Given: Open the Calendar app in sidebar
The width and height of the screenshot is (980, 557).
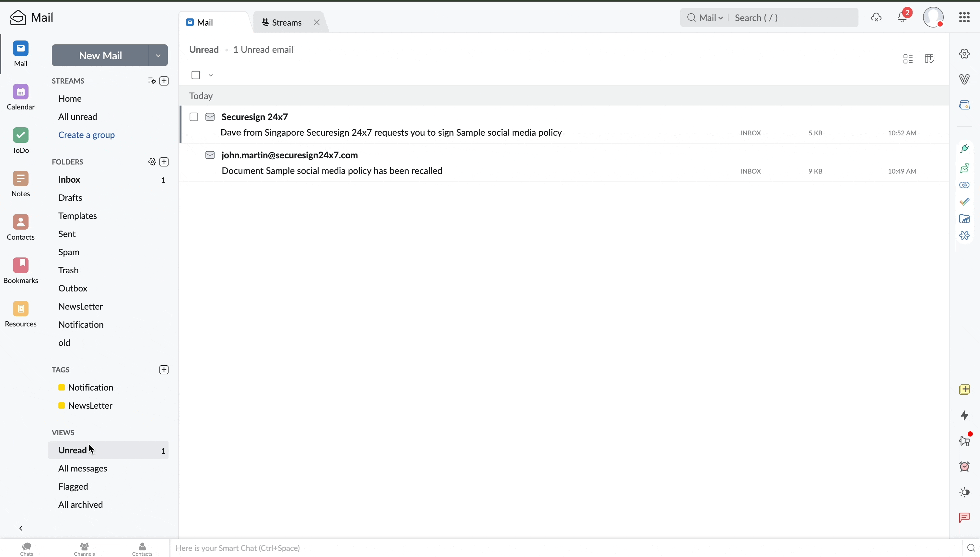Looking at the screenshot, I should (21, 92).
